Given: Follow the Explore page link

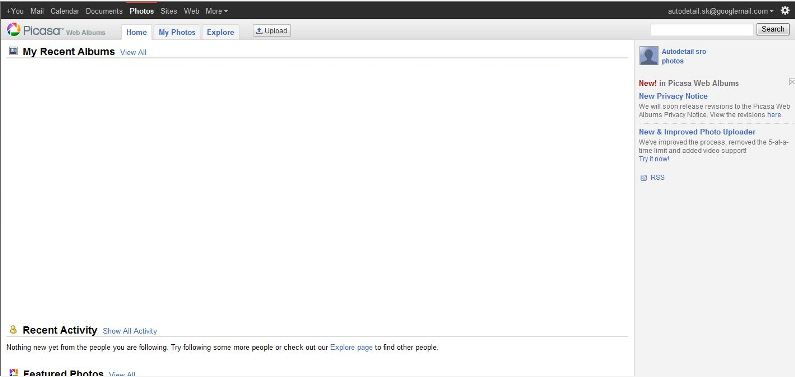Looking at the screenshot, I should pyautogui.click(x=351, y=348).
